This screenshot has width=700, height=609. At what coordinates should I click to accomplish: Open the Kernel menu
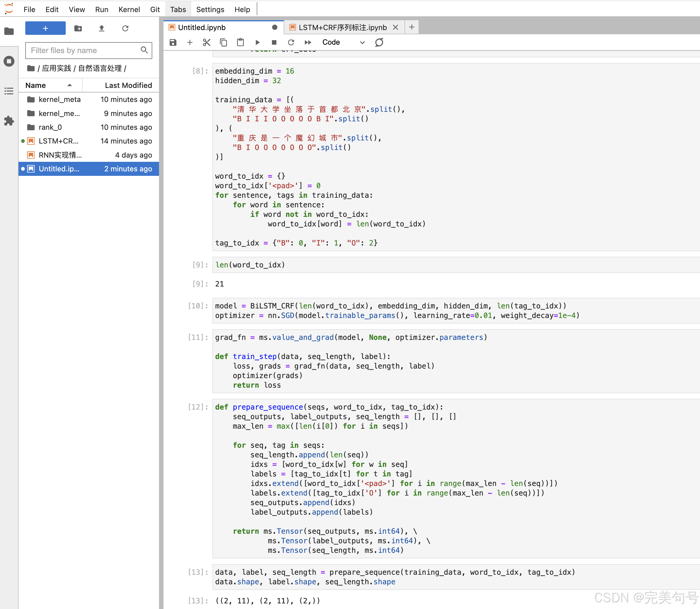(x=129, y=10)
